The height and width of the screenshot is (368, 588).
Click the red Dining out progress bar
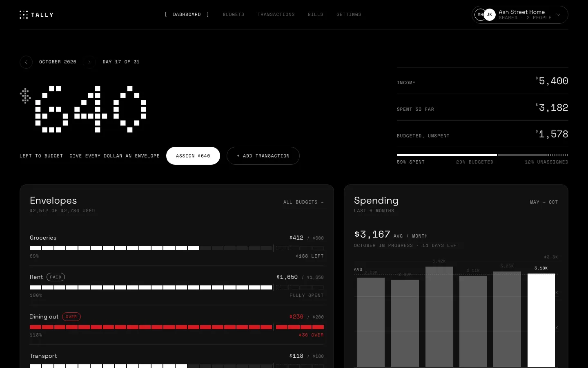(177, 327)
